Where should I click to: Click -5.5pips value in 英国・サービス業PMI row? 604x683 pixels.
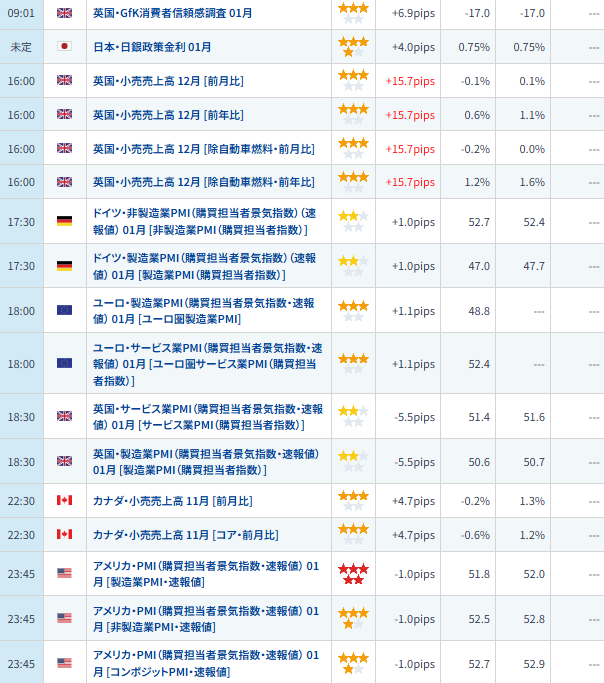pyautogui.click(x=413, y=417)
